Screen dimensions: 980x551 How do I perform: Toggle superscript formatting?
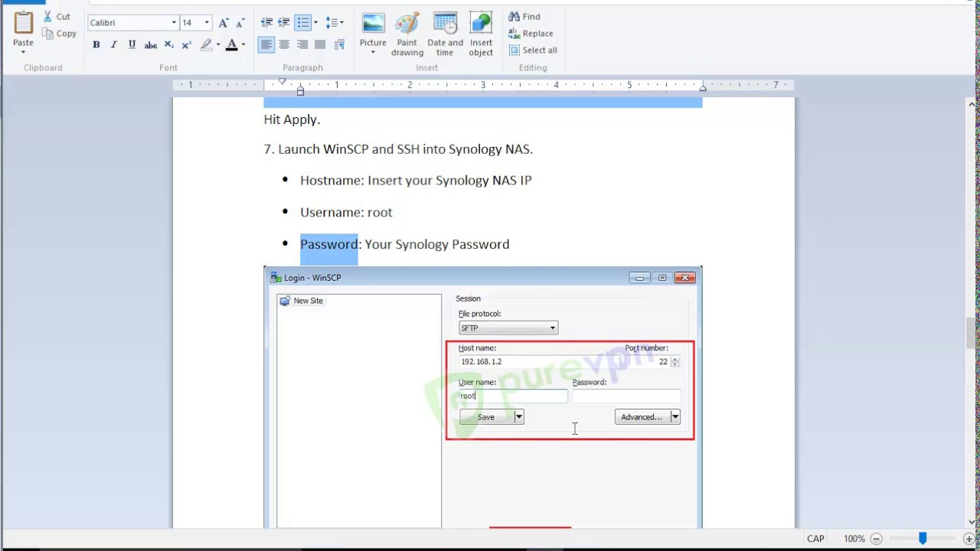click(186, 45)
